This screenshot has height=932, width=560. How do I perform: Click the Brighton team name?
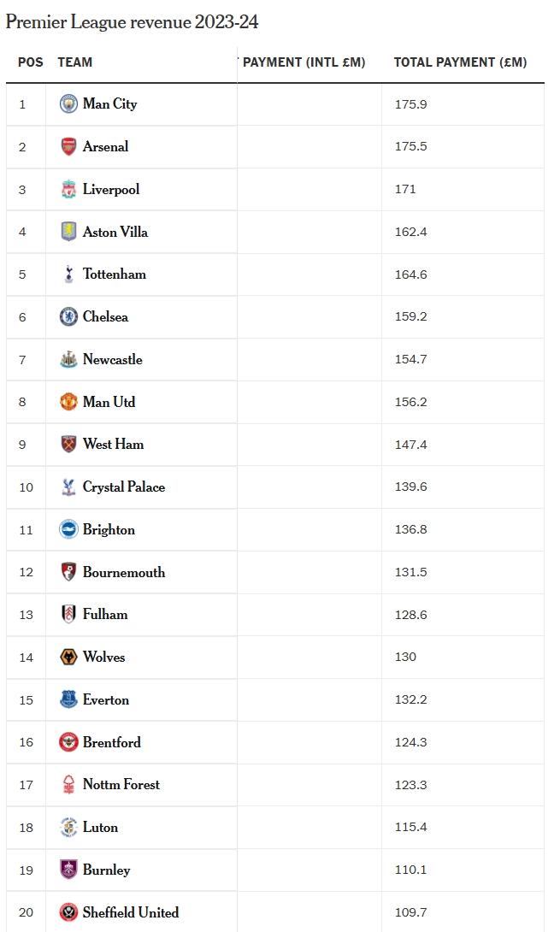pos(109,530)
